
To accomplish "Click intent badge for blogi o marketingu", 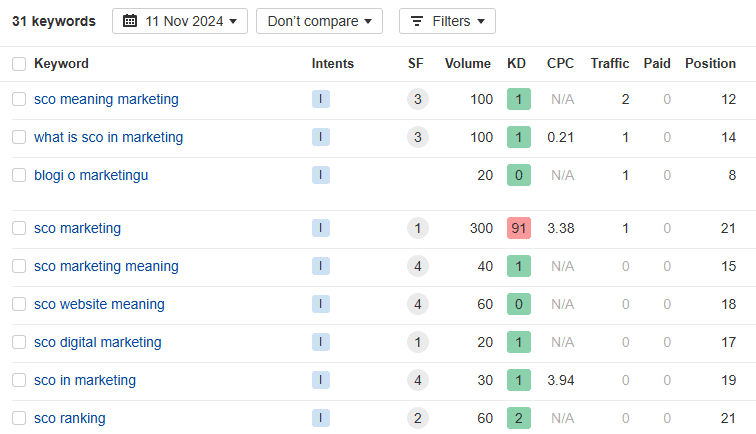I will tap(320, 175).
